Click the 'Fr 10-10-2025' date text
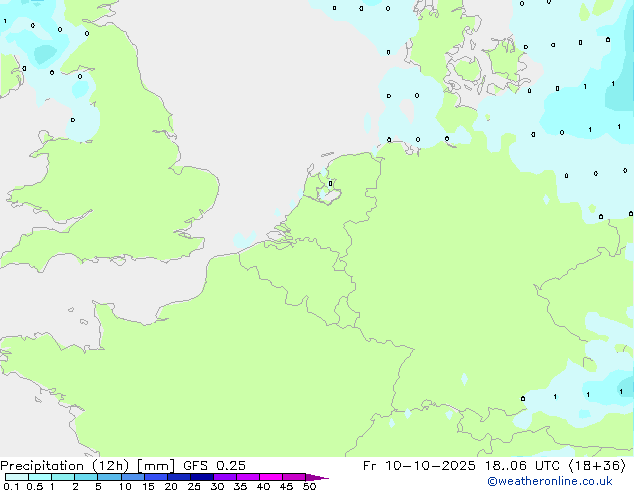Image resolution: width=634 pixels, height=490 pixels. click(x=419, y=466)
